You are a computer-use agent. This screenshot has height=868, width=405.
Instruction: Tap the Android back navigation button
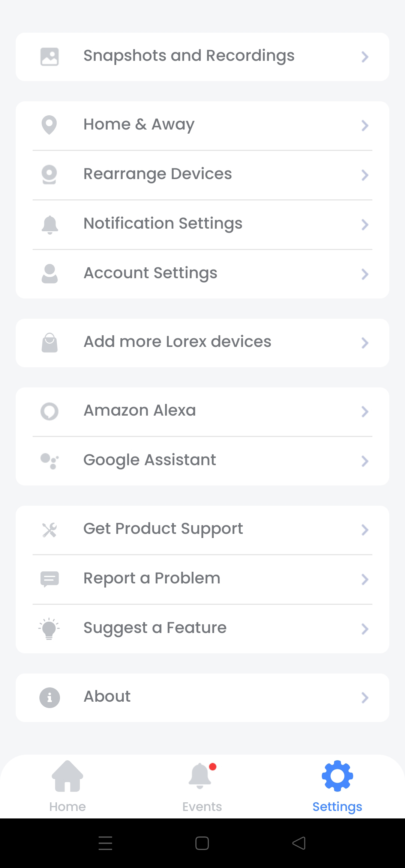[299, 843]
